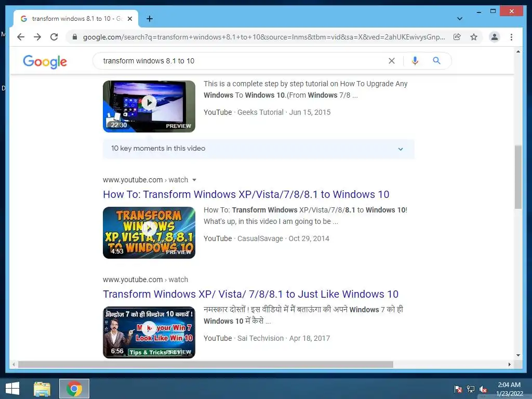
Task: Open the Action Center flag tray icon
Action: [x=458, y=389]
